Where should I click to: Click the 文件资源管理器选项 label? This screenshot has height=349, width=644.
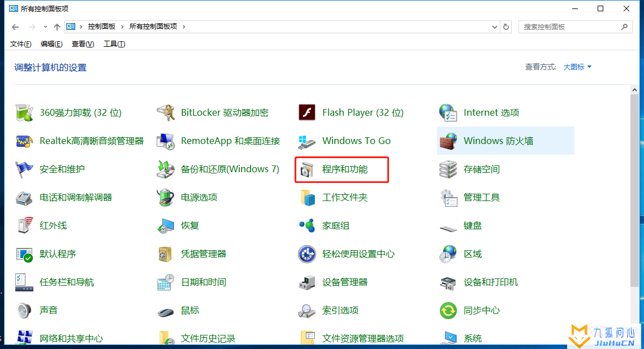click(x=363, y=339)
